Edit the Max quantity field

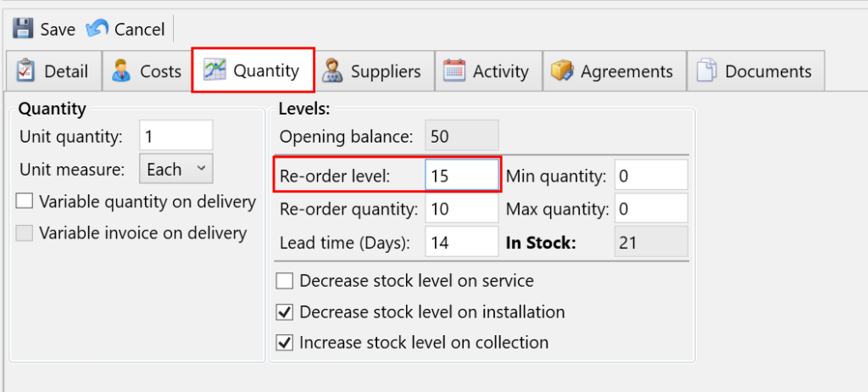[650, 209]
